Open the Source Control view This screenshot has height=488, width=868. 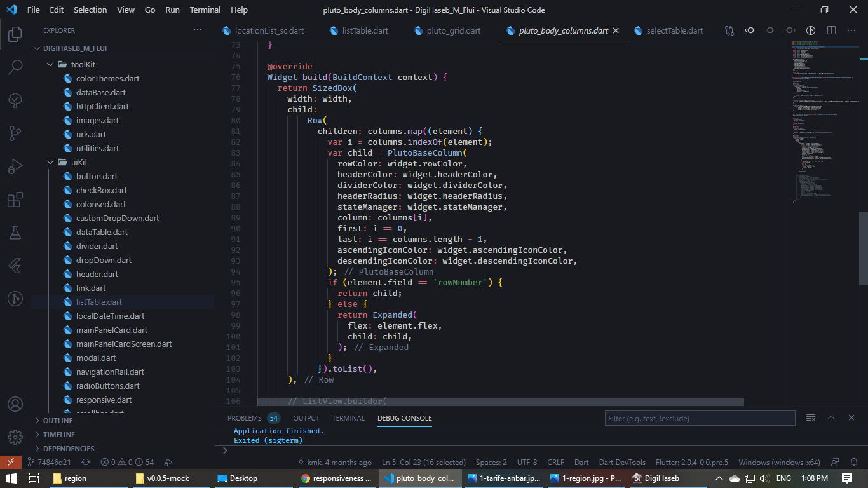(x=15, y=133)
